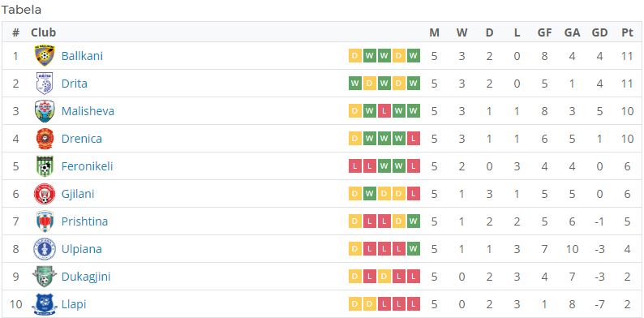Click the GD column header
Viewport: 644px width, 318px height.
tap(599, 32)
